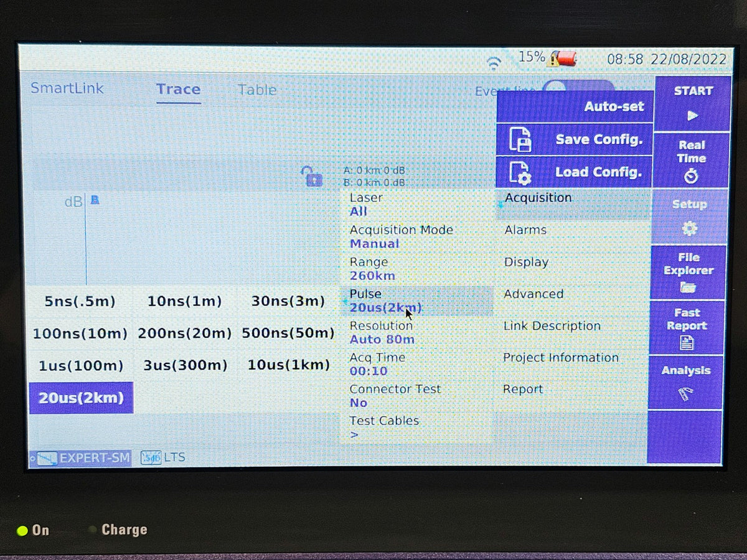This screenshot has height=560, width=747.
Task: Choose the 10us(1km) pulse width
Action: click(288, 365)
